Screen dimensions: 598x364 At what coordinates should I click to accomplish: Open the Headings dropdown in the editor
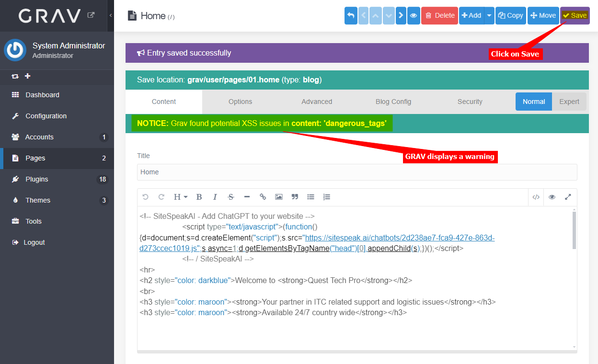click(181, 197)
